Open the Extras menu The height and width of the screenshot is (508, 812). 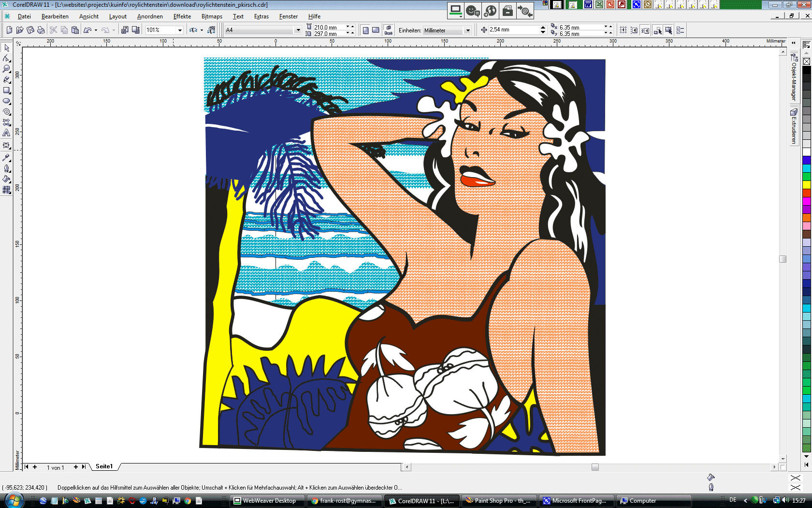tap(261, 16)
